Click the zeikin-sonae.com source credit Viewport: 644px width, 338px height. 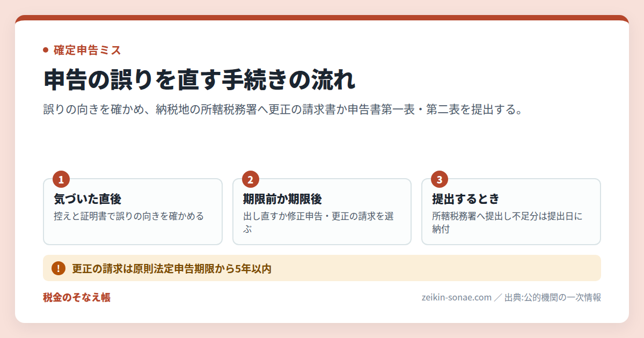click(511, 297)
